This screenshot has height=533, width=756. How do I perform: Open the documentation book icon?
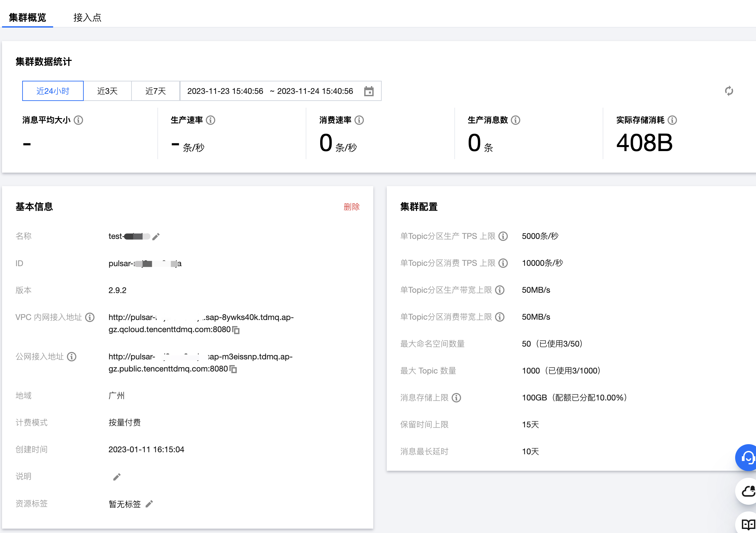[748, 524]
